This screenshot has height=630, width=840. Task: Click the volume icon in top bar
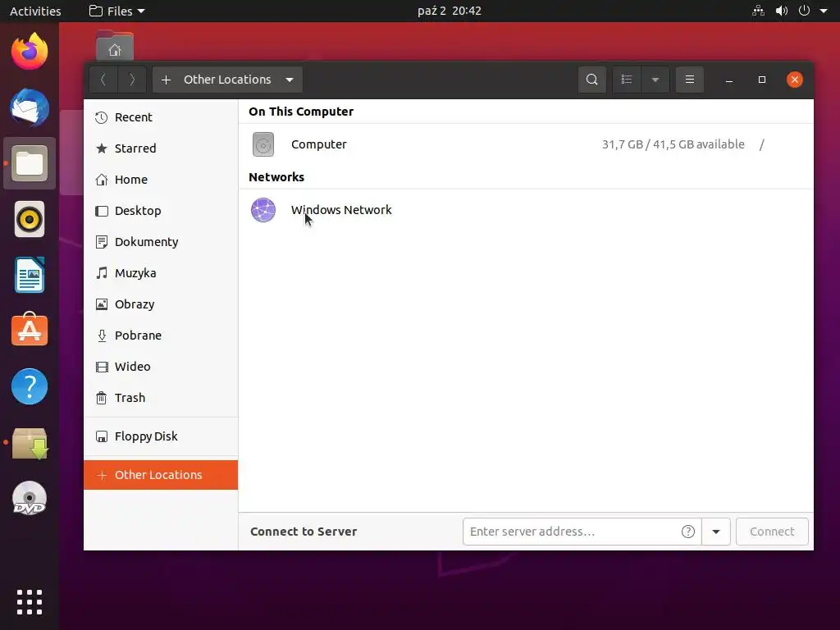pos(782,11)
